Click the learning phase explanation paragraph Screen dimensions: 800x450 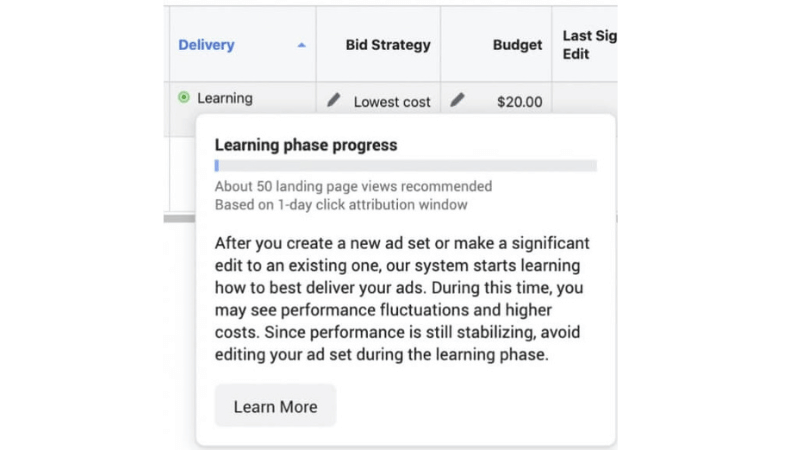pyautogui.click(x=402, y=299)
